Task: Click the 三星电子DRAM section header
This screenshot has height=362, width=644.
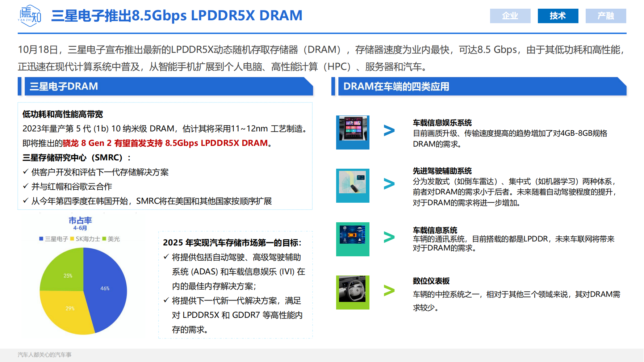Action: click(x=169, y=87)
